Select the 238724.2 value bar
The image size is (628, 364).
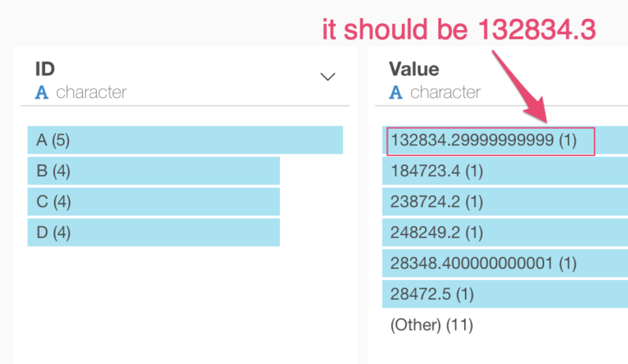(x=467, y=202)
